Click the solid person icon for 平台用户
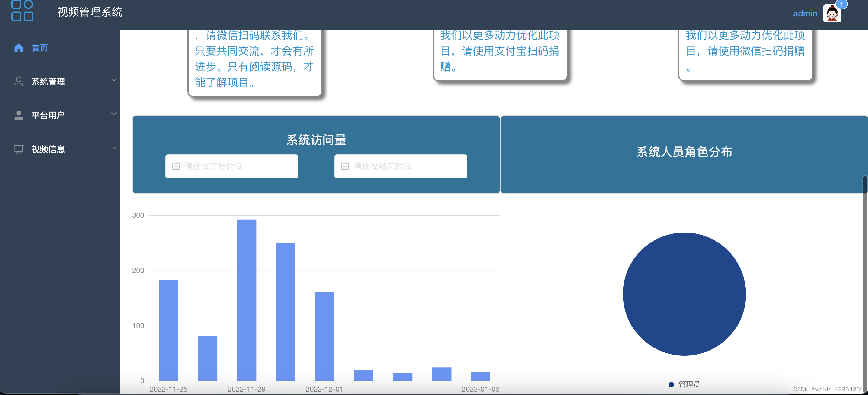Viewport: 868px width, 395px height. click(x=18, y=115)
